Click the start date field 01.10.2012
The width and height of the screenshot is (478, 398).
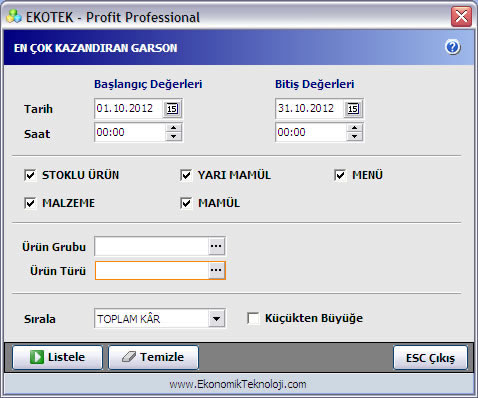click(129, 109)
